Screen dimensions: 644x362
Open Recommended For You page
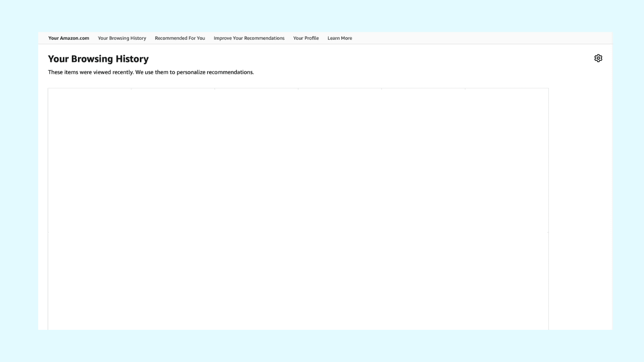point(180,38)
